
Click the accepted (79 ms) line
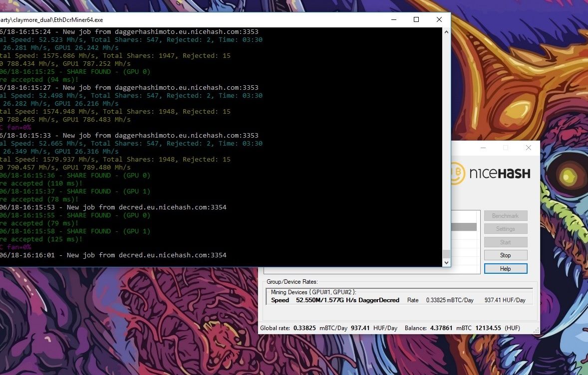click(39, 223)
